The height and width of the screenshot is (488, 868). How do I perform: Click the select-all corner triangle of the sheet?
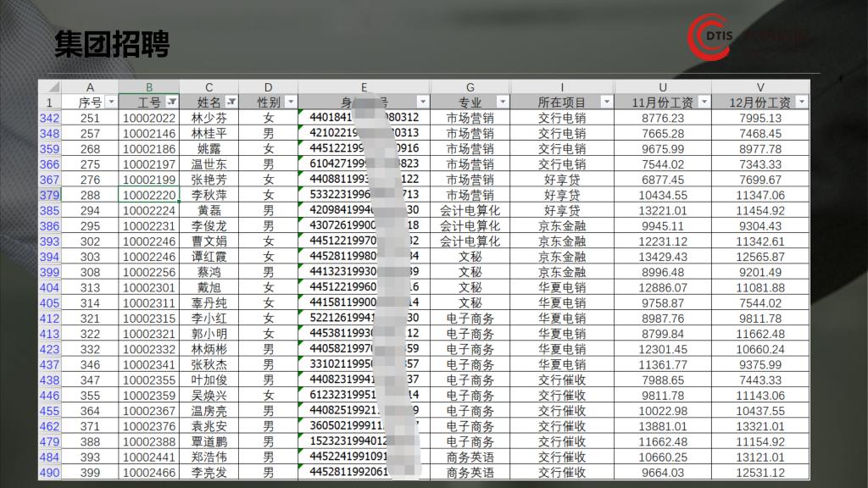[53, 87]
